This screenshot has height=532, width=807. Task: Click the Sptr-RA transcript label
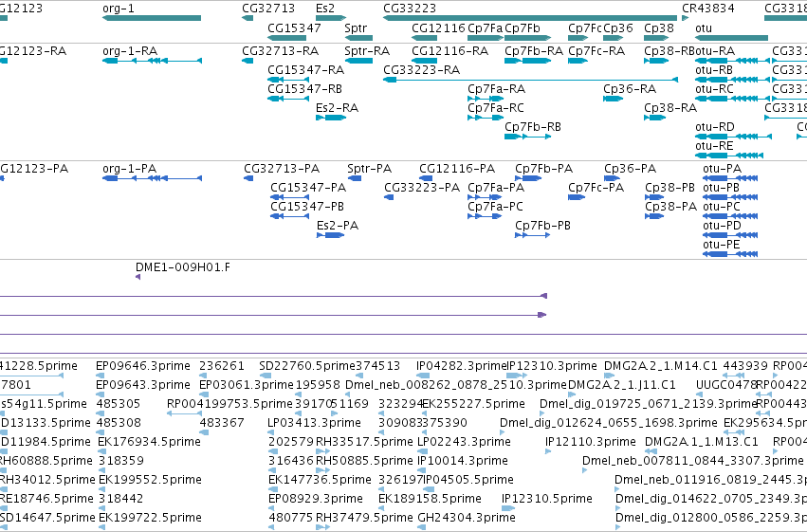click(367, 51)
